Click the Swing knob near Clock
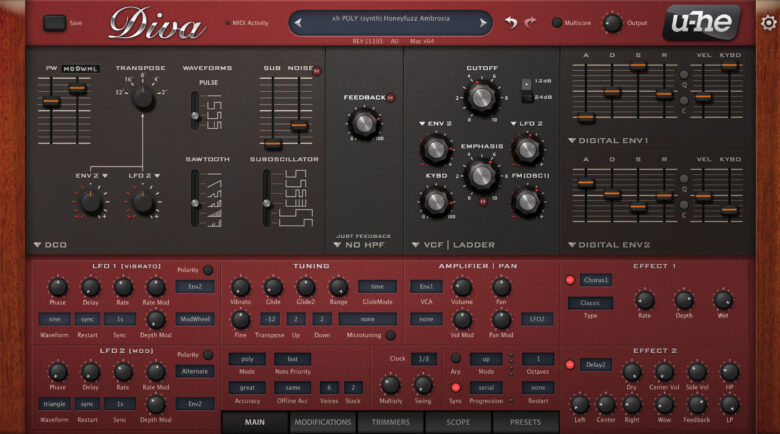 (423, 385)
